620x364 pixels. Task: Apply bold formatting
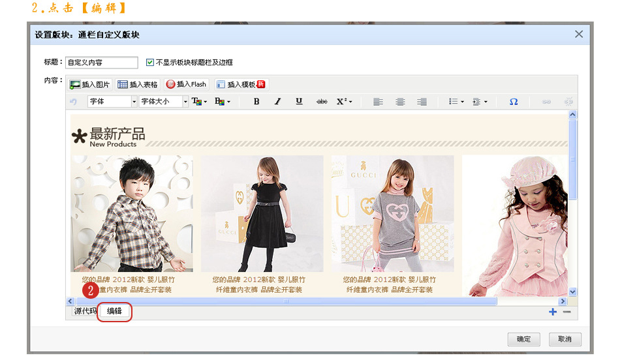256,102
